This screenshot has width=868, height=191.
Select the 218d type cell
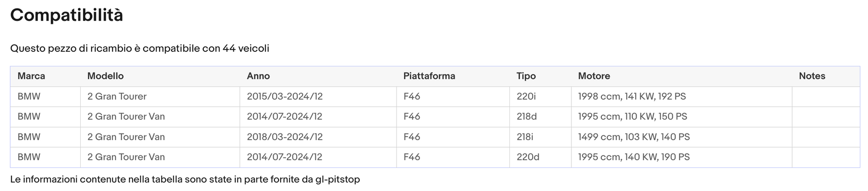540,116
